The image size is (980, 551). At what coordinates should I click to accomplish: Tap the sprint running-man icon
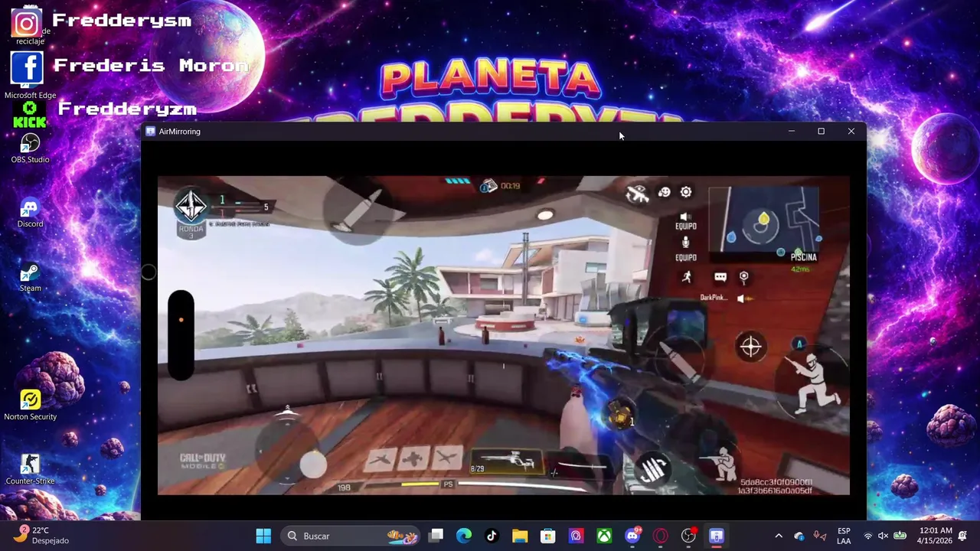[687, 277]
